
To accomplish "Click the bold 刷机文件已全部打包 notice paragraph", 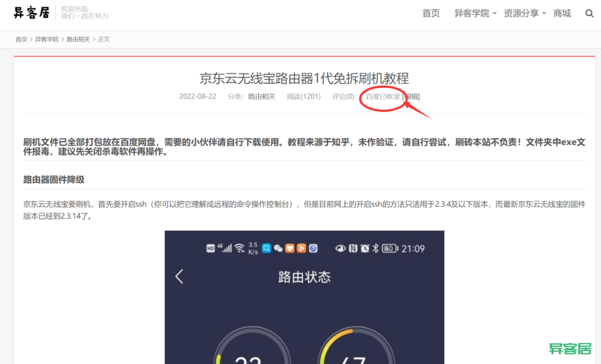I will tap(305, 147).
